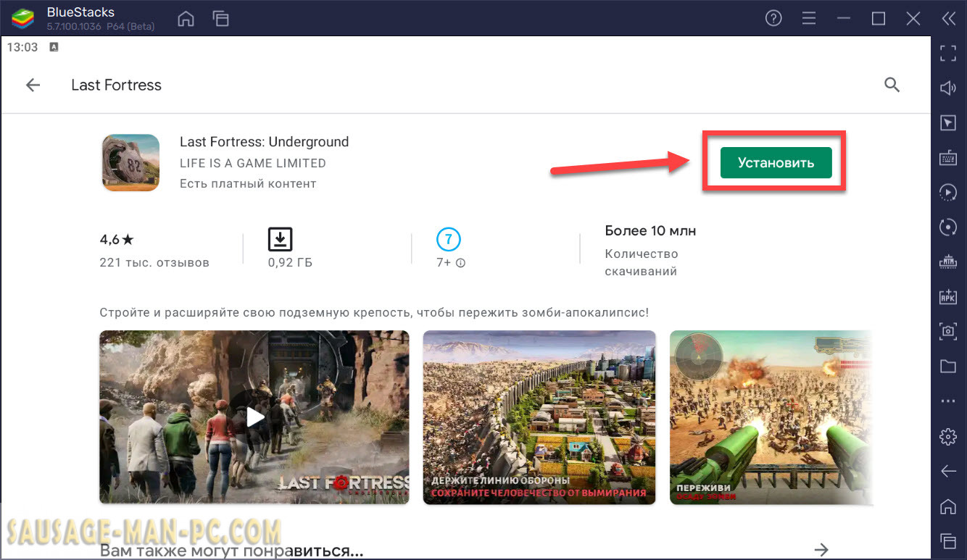Click the 0,92 ГБ size text
Viewport: 967px width, 560px height.
(x=290, y=262)
